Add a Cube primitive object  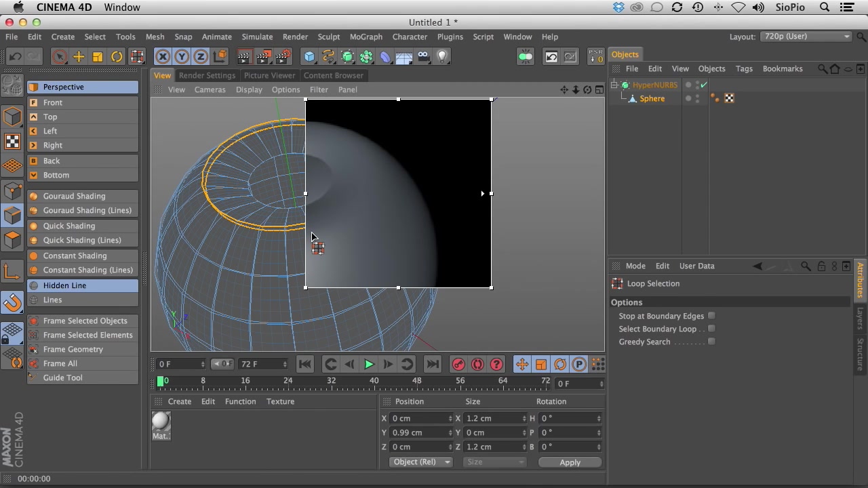[x=310, y=57]
